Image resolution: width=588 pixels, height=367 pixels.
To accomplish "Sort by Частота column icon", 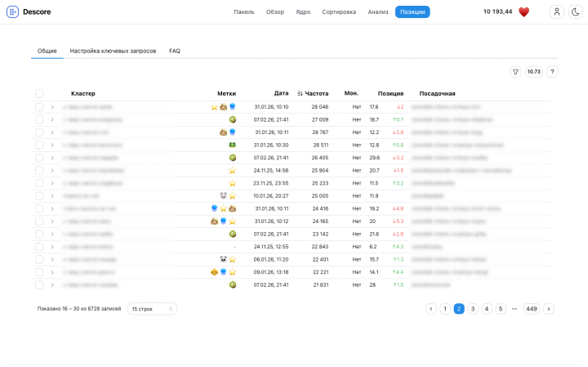I will click(300, 94).
